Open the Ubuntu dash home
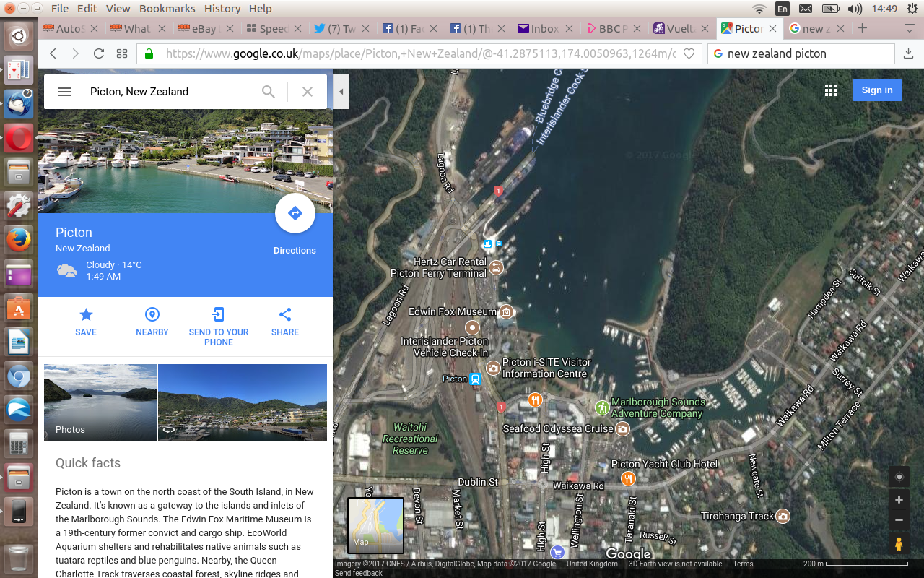 point(19,35)
